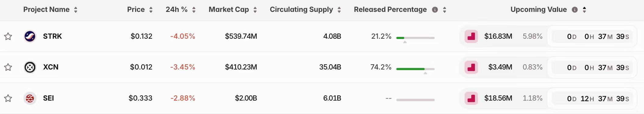This screenshot has width=644, height=114.
Task: Sort by the Market Cap column arrows
Action: [255, 10]
